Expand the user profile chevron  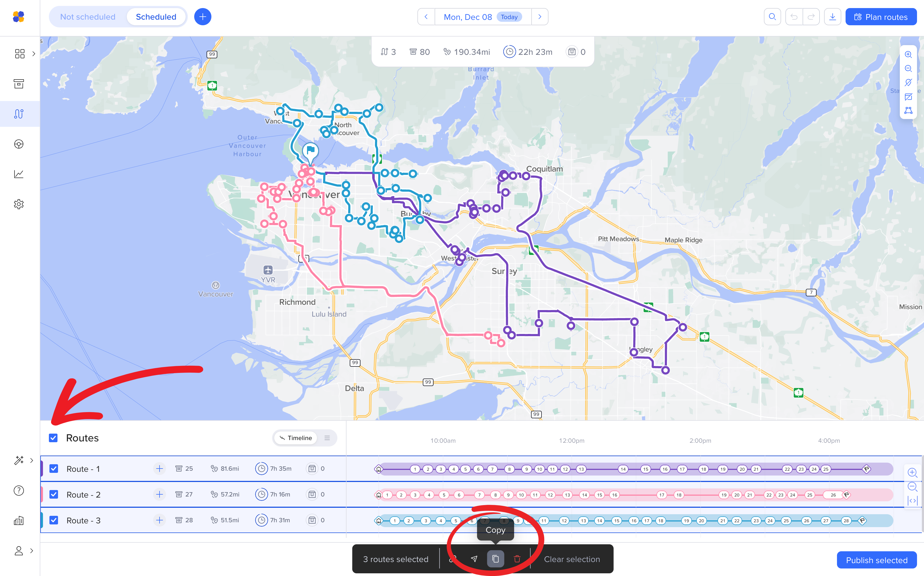pos(32,550)
